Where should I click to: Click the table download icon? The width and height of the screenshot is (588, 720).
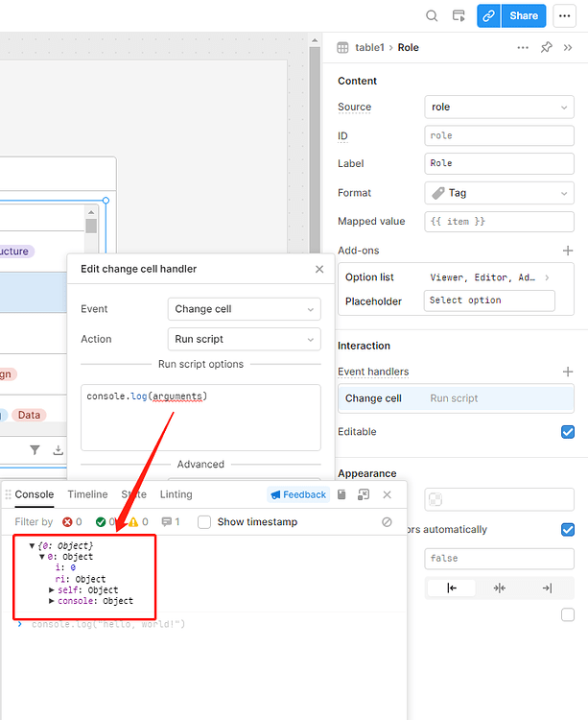click(x=58, y=450)
